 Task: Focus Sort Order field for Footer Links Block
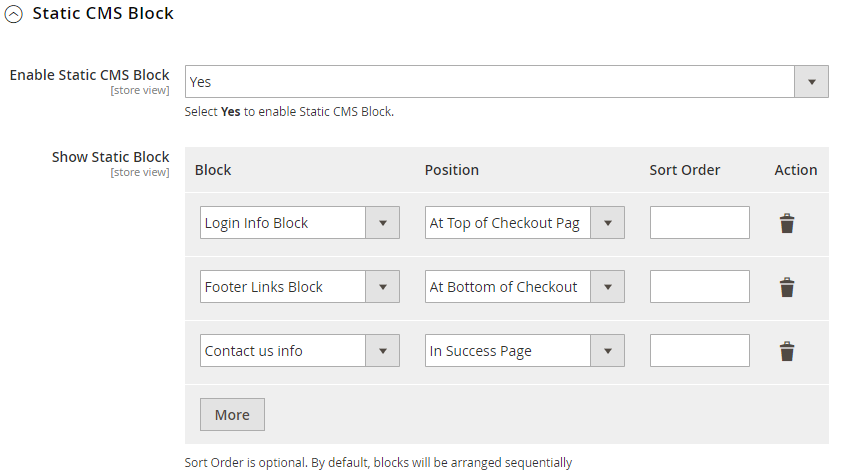coord(699,287)
